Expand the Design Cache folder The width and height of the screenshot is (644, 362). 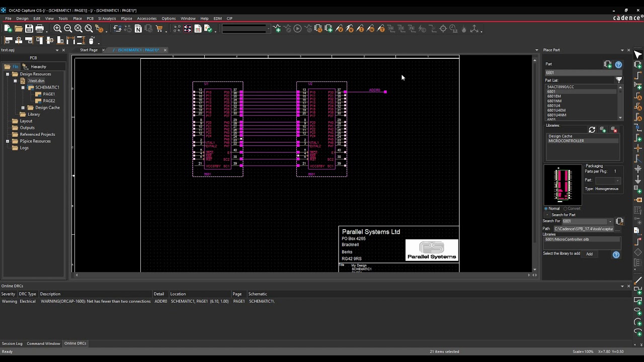pos(23,108)
